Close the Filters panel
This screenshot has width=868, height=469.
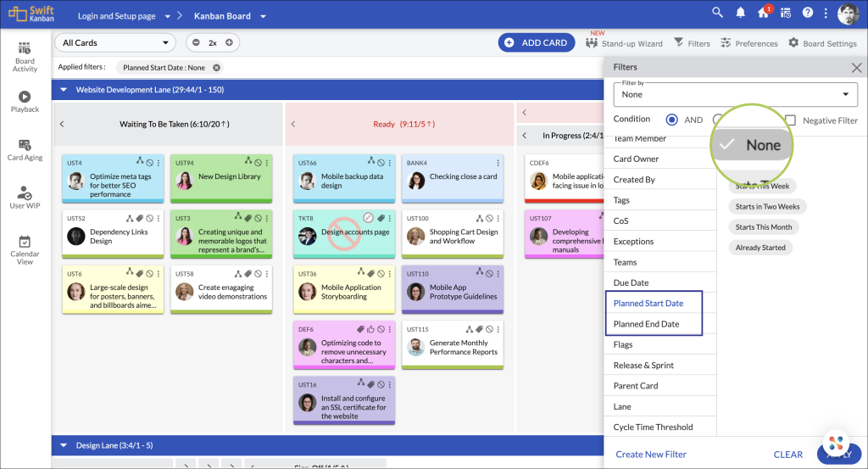(x=856, y=68)
